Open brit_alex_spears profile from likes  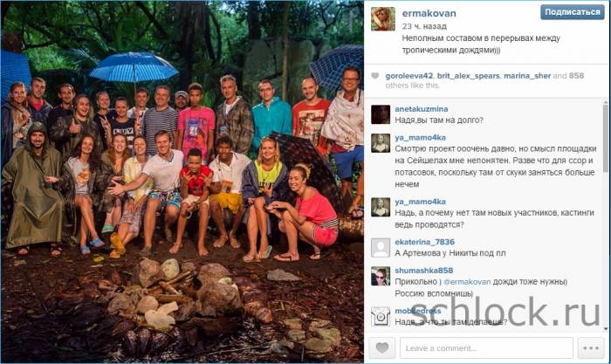(468, 76)
